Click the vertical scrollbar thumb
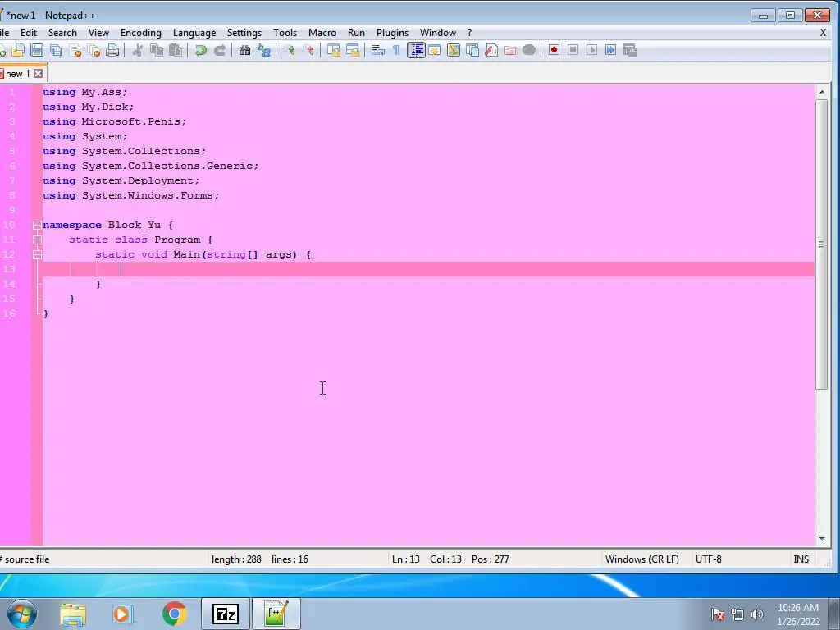This screenshot has width=840, height=630. tap(822, 244)
